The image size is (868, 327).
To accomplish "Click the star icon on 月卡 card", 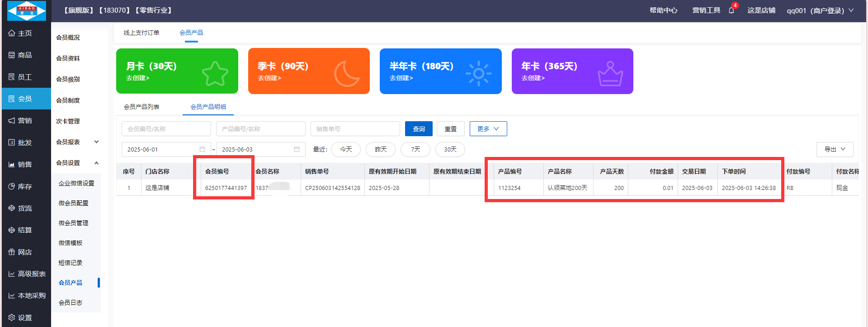I will (215, 73).
